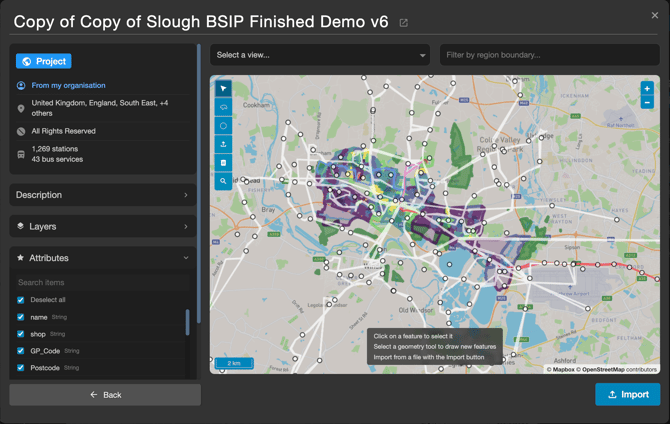Choose the lasso polygon drawing tool
This screenshot has width=670, height=424.
click(x=223, y=107)
